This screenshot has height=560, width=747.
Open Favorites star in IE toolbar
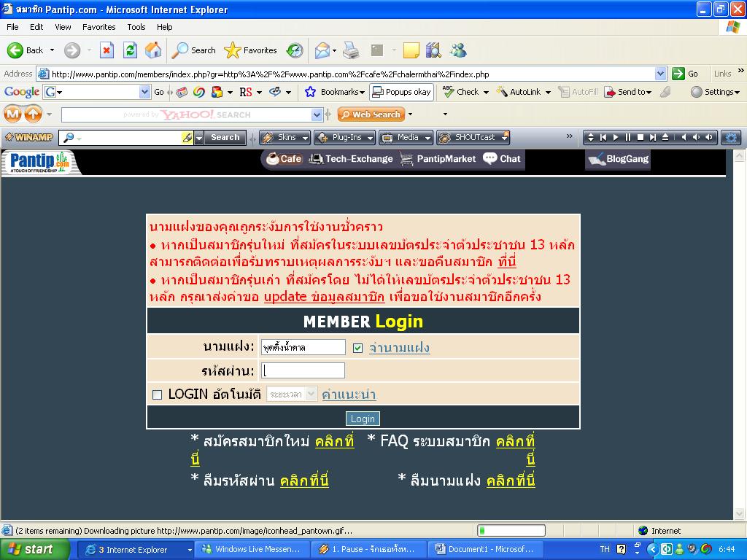click(251, 50)
